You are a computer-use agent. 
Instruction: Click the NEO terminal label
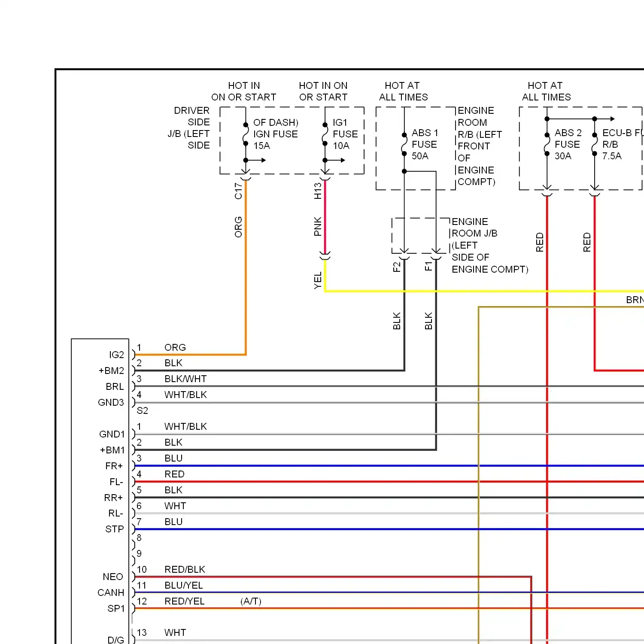tap(113, 577)
